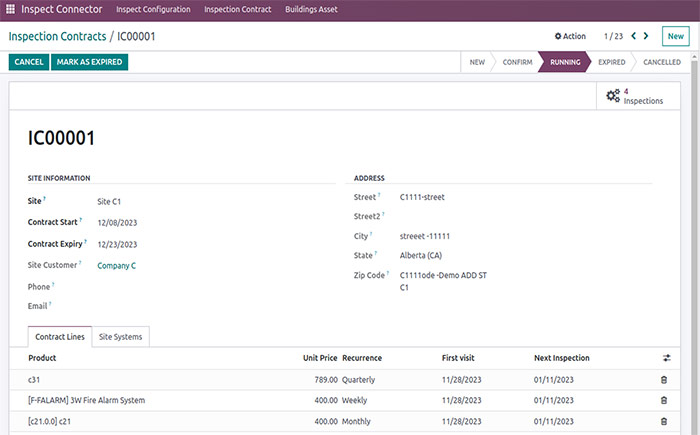The width and height of the screenshot is (700, 435).
Task: Open the Company C customer link
Action: pyautogui.click(x=117, y=266)
